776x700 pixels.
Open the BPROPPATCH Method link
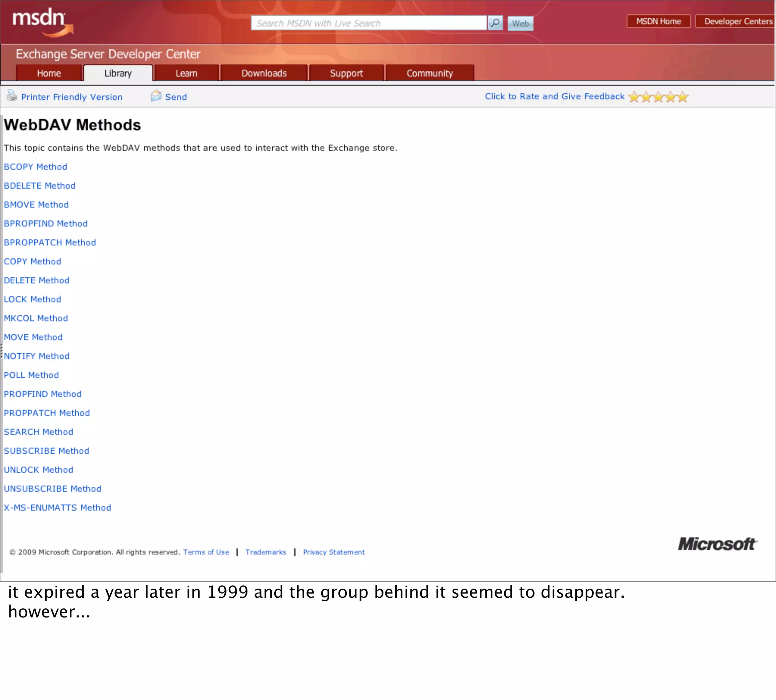click(50, 243)
